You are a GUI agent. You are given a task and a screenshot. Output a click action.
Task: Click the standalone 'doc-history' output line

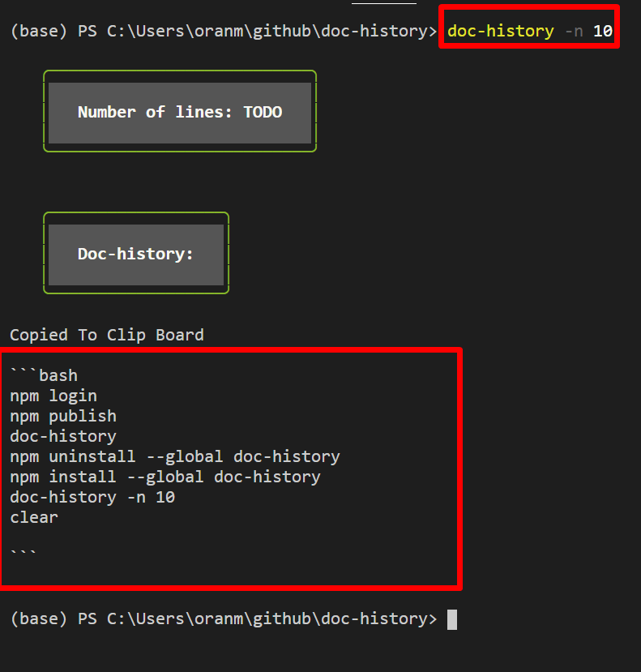pyautogui.click(x=63, y=436)
